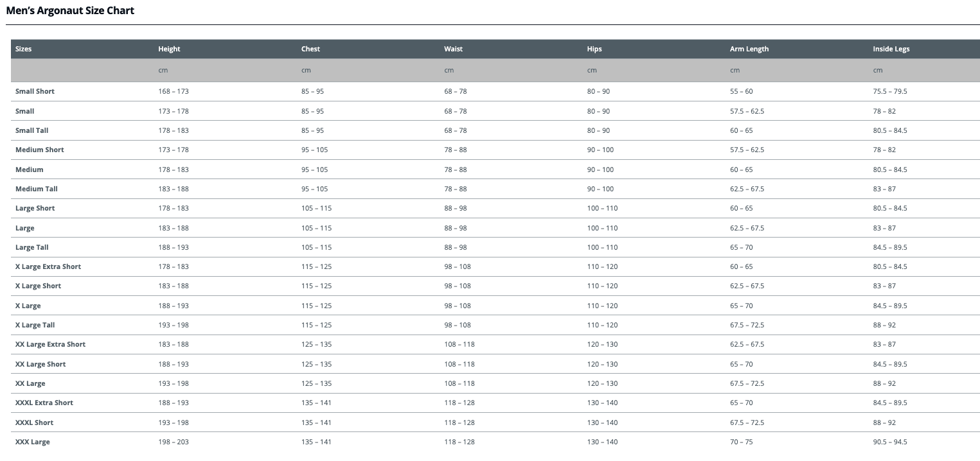980x461 pixels.
Task: Click the Small Short size label
Action: (x=35, y=92)
